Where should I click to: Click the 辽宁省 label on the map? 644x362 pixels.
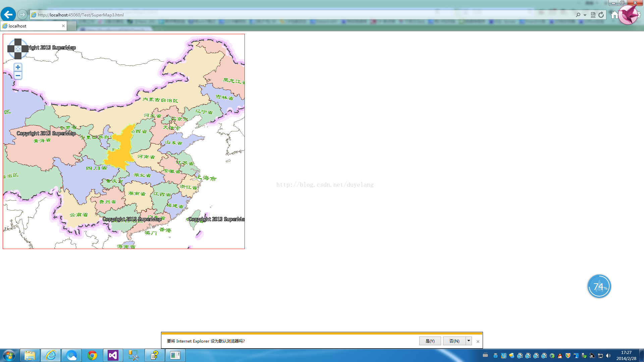click(204, 111)
